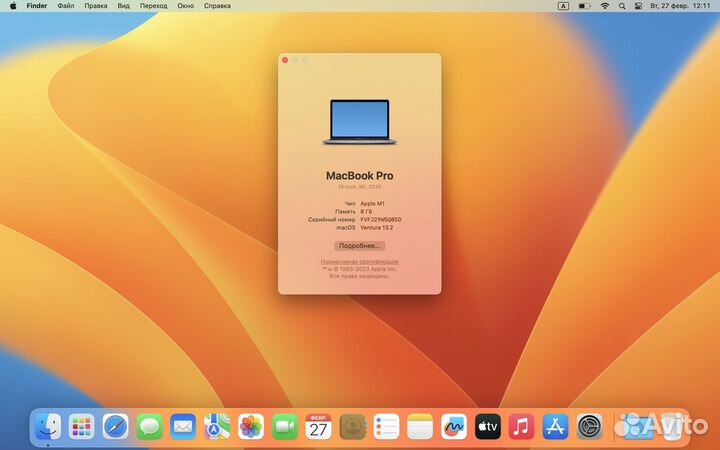Open the Переход menu
The width and height of the screenshot is (720, 450).
pyautogui.click(x=153, y=6)
